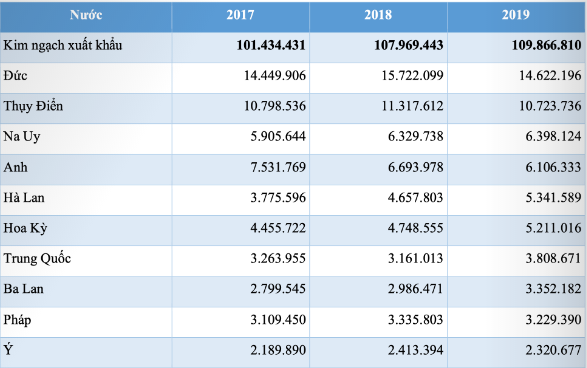Image resolution: width=587 pixels, height=368 pixels.
Task: Select cell 3.808.671
Action: [x=554, y=258]
